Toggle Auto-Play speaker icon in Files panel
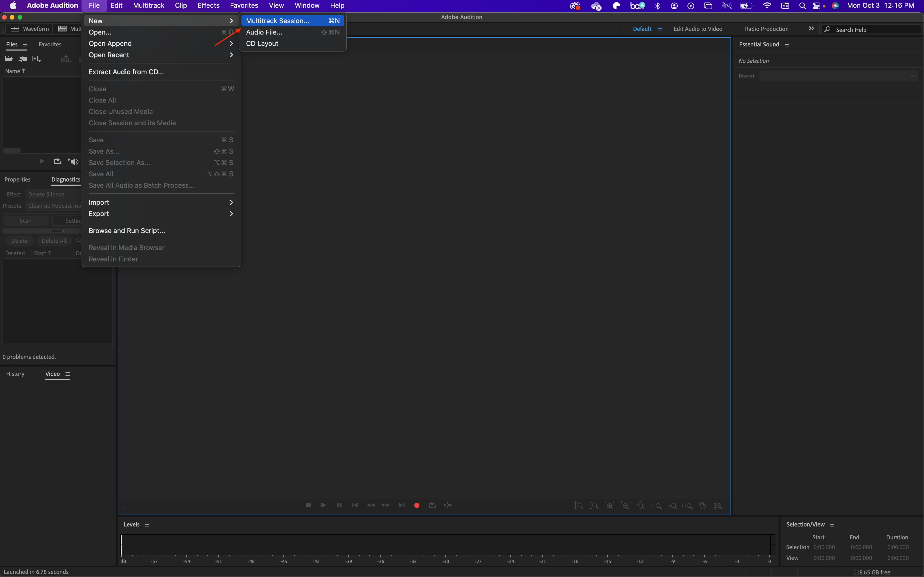The image size is (924, 577). point(73,161)
